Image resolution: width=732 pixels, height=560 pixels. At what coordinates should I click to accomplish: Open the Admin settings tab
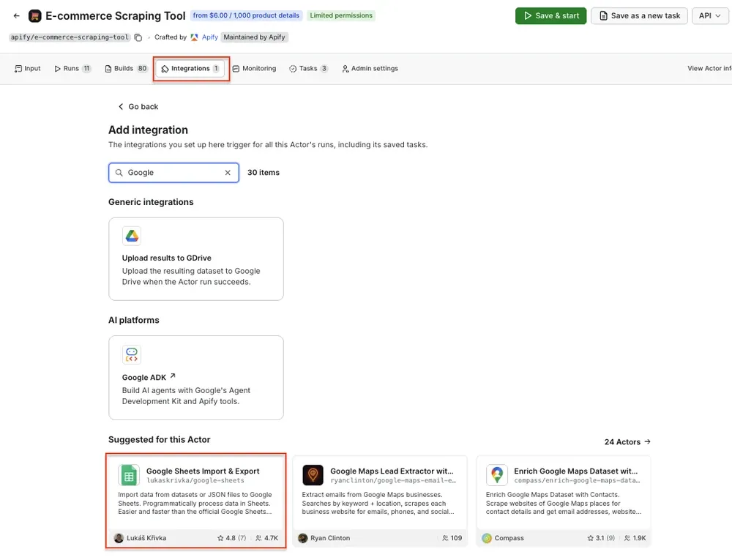(370, 69)
